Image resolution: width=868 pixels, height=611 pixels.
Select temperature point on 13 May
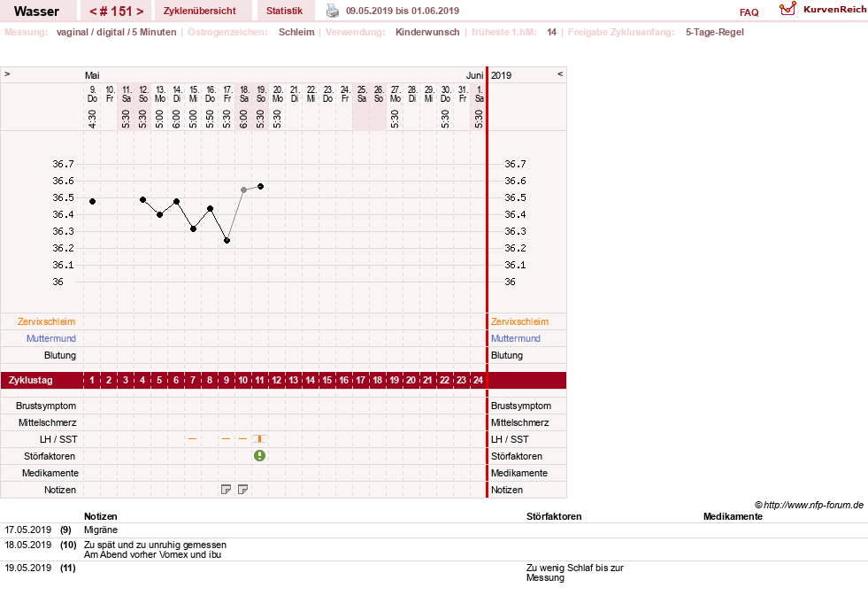(x=159, y=215)
